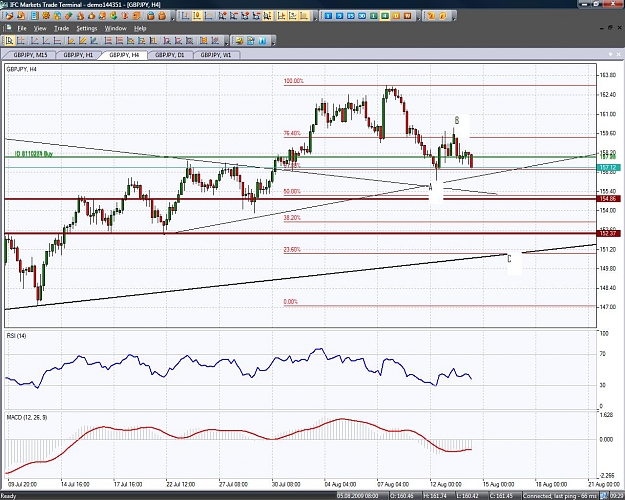Select the green H1 timeframe button
Viewport: 625px width, 500px height.
click(373, 16)
